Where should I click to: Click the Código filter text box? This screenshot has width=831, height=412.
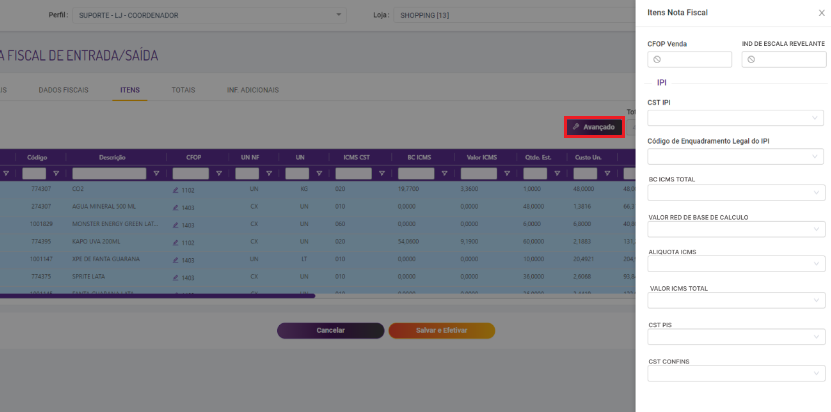[x=34, y=173]
